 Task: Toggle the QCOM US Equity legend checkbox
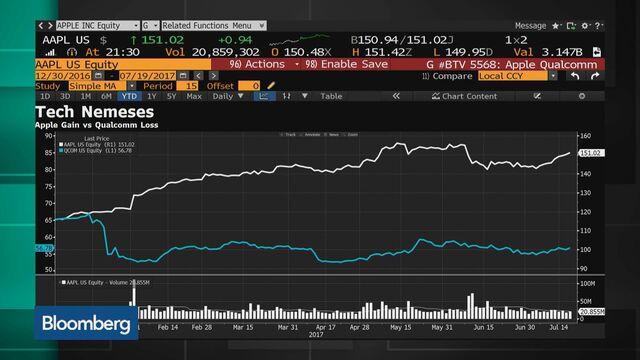[61, 151]
